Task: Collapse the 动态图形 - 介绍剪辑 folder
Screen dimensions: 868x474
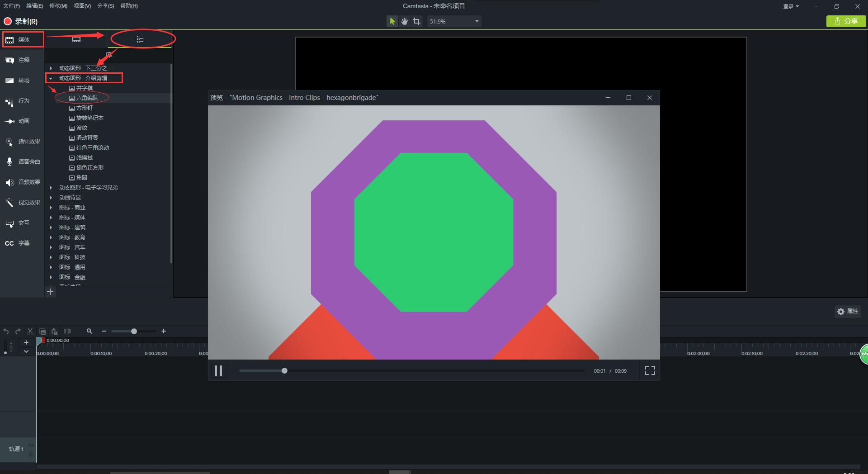Action: 51,78
